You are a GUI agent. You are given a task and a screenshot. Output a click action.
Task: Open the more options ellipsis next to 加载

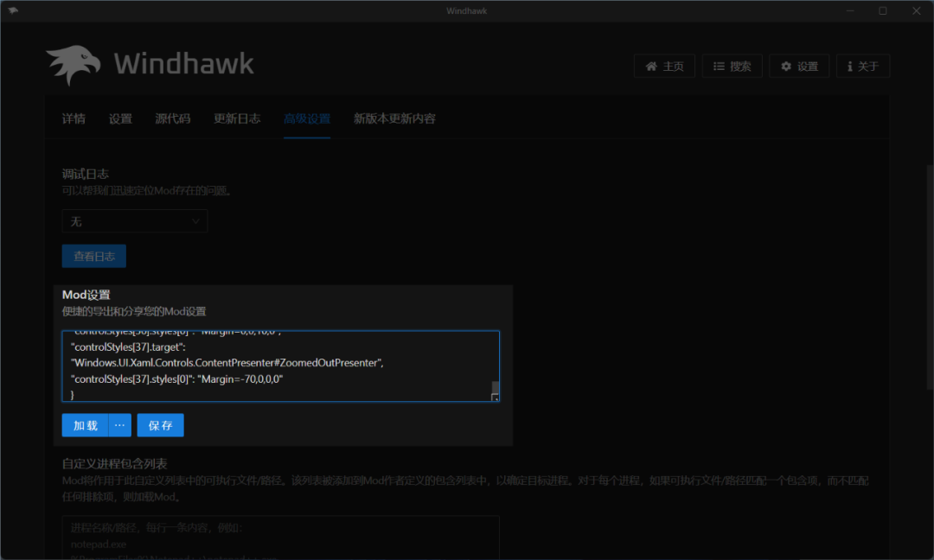click(x=119, y=425)
